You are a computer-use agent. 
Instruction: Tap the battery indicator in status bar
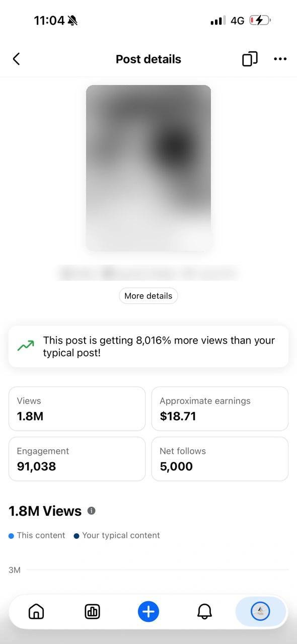click(260, 20)
